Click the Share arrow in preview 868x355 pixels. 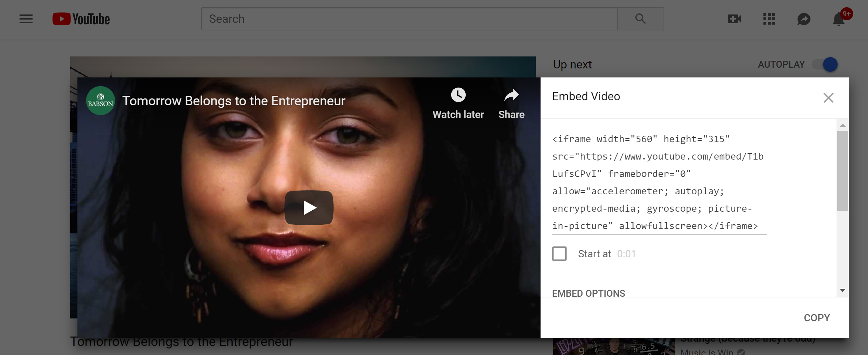(511, 96)
